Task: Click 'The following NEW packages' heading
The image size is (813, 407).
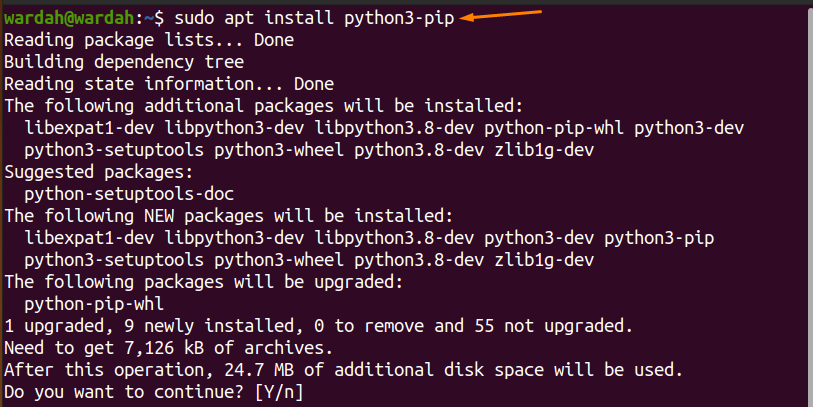Action: (229, 216)
